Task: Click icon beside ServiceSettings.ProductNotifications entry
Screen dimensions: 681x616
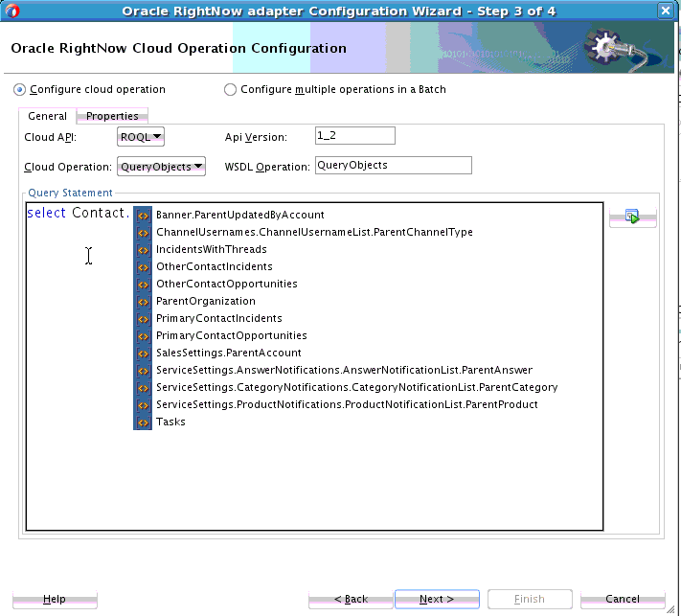Action: pos(143,405)
